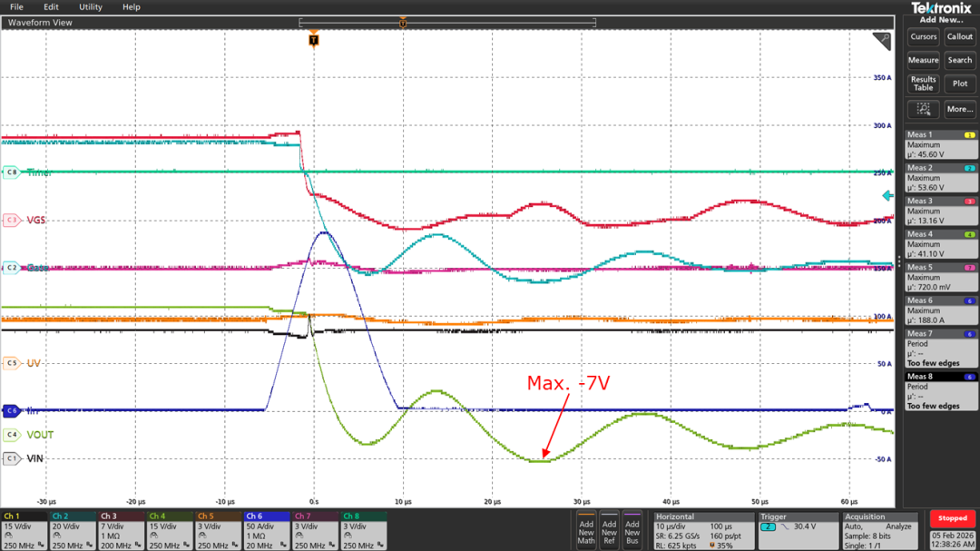The image size is (980, 551).
Task: Click the Plot button
Action: [x=959, y=84]
